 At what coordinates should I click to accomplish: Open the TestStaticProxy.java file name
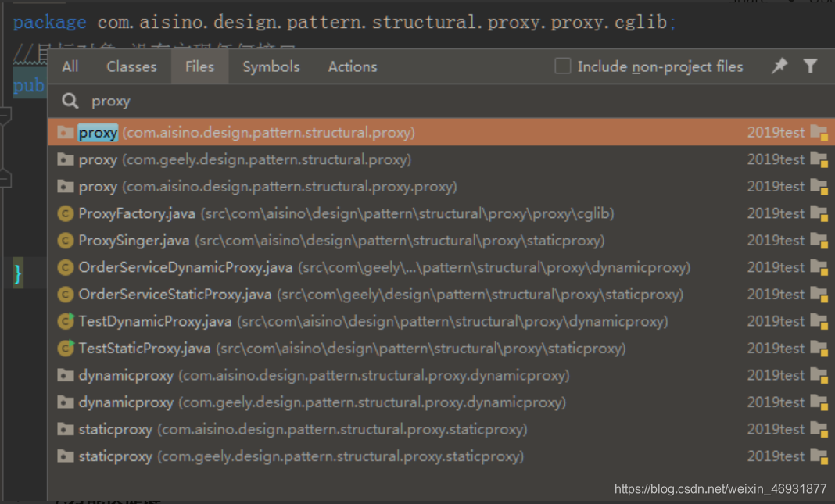pos(145,349)
